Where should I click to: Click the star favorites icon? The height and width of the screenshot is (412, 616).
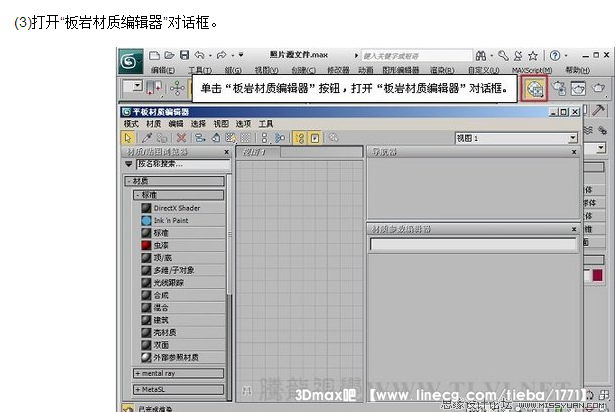pyautogui.click(x=533, y=56)
